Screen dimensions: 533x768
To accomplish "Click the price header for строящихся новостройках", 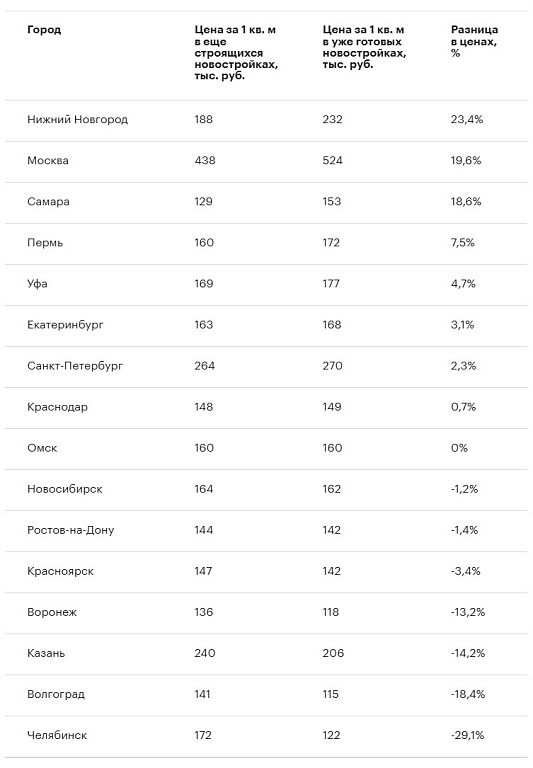I will (236, 52).
